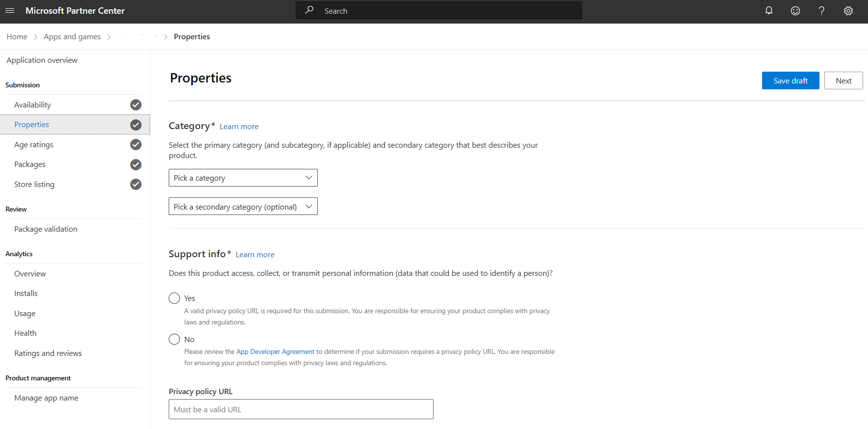Image resolution: width=868 pixels, height=429 pixels.
Task: Select No for personal information access
Action: point(174,339)
